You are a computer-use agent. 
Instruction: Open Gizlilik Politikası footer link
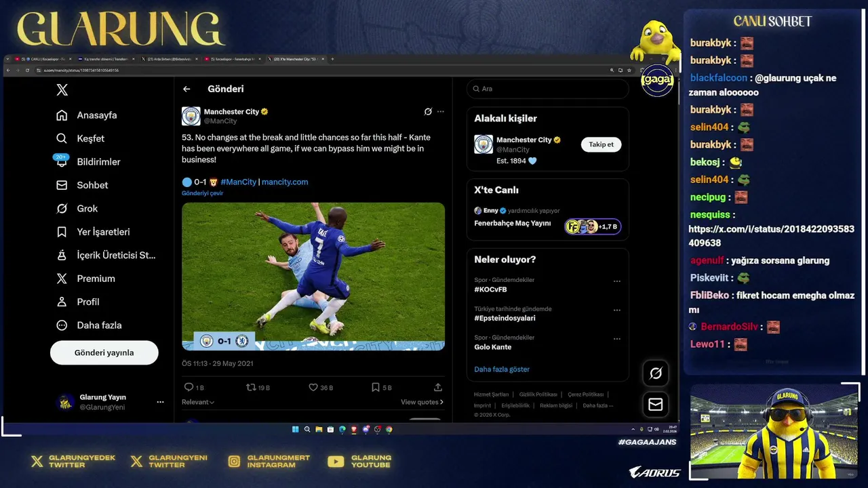click(538, 394)
